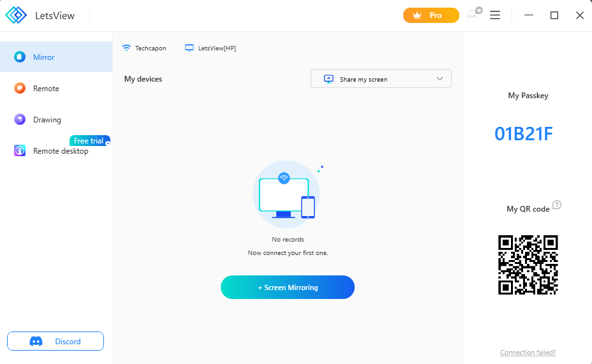Click the LetsView[HP] device name

point(217,48)
